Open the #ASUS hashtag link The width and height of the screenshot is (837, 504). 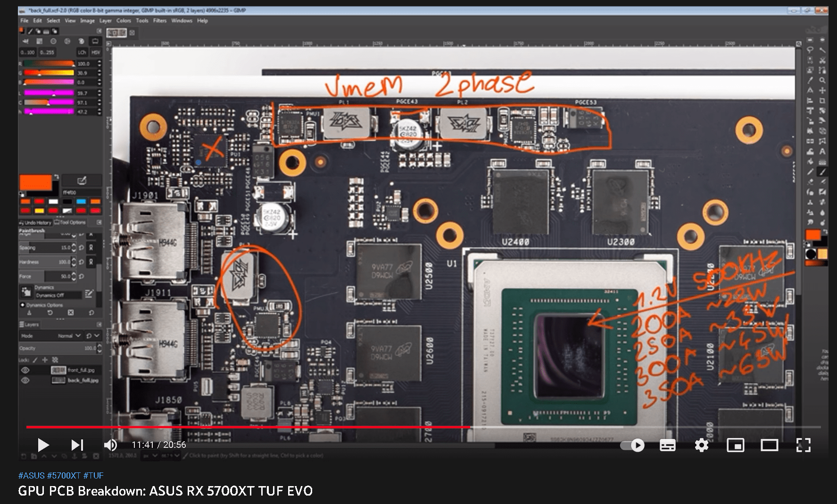(32, 476)
